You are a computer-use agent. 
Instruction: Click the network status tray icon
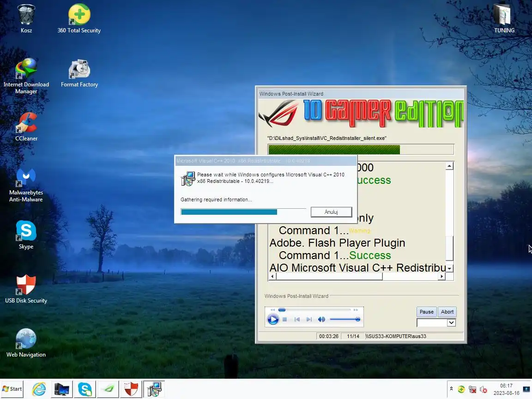[472, 389]
